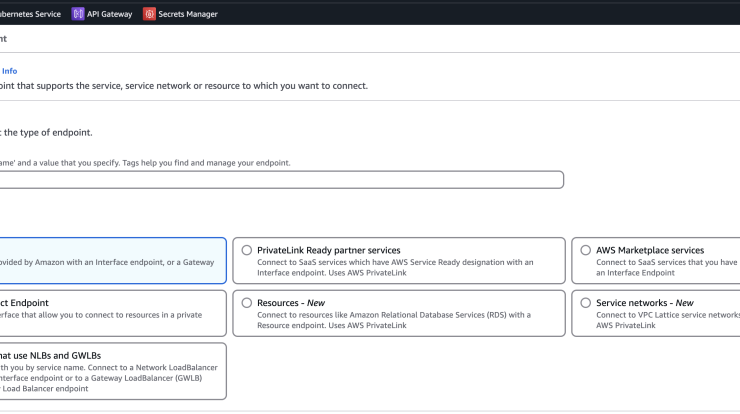Viewport: 740px width, 414px height.
Task: Click the 'hat use NLBs and GWLBs' heading
Action: 50,355
